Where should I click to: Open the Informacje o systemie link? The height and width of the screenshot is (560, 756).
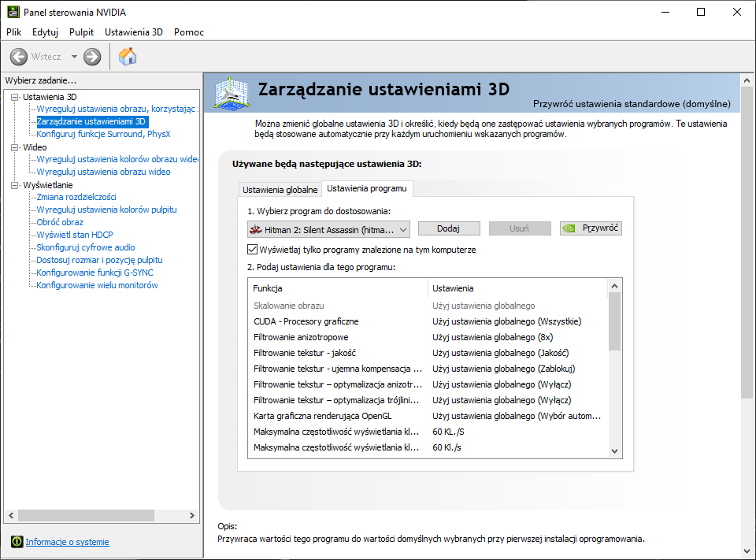(68, 542)
